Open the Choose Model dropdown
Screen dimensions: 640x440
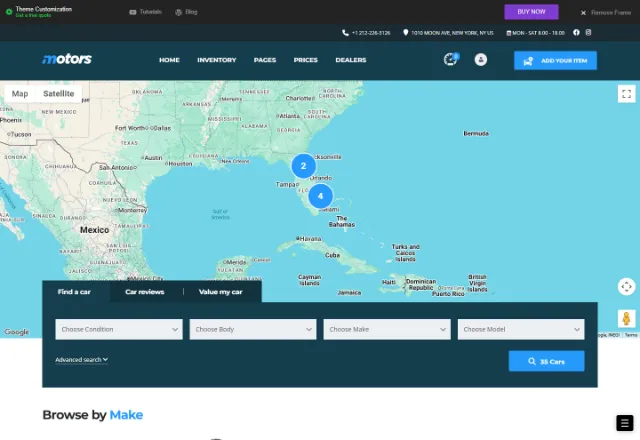click(521, 329)
